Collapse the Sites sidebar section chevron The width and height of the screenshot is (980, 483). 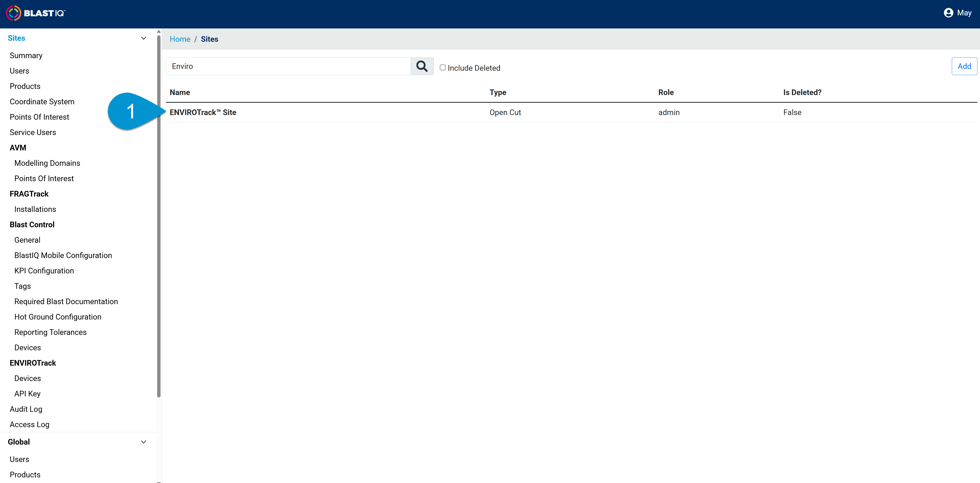(x=143, y=38)
